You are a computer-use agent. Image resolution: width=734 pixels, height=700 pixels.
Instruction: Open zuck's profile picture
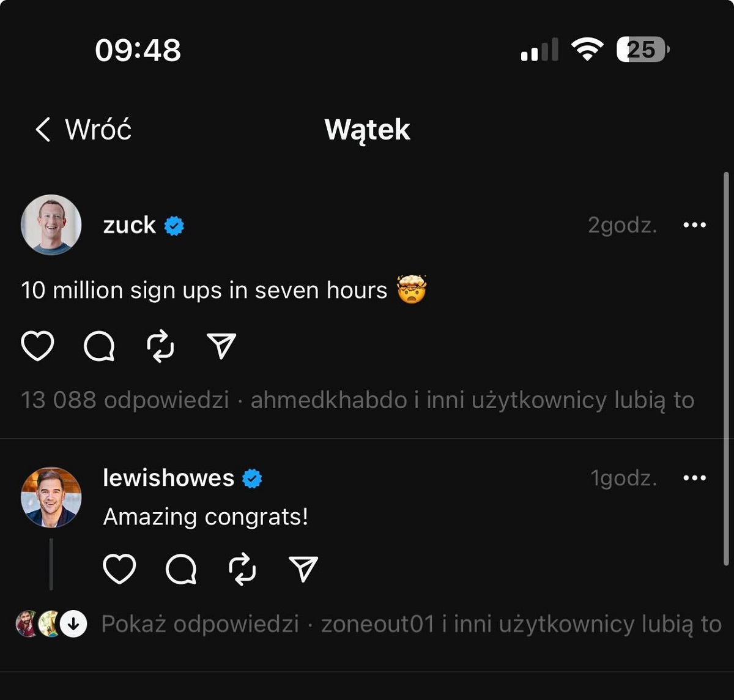51,225
